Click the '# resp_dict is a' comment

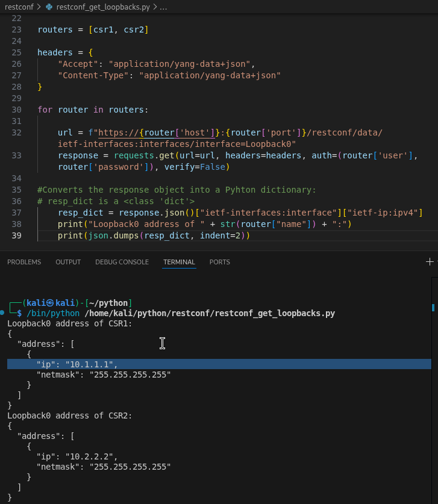(x=116, y=201)
